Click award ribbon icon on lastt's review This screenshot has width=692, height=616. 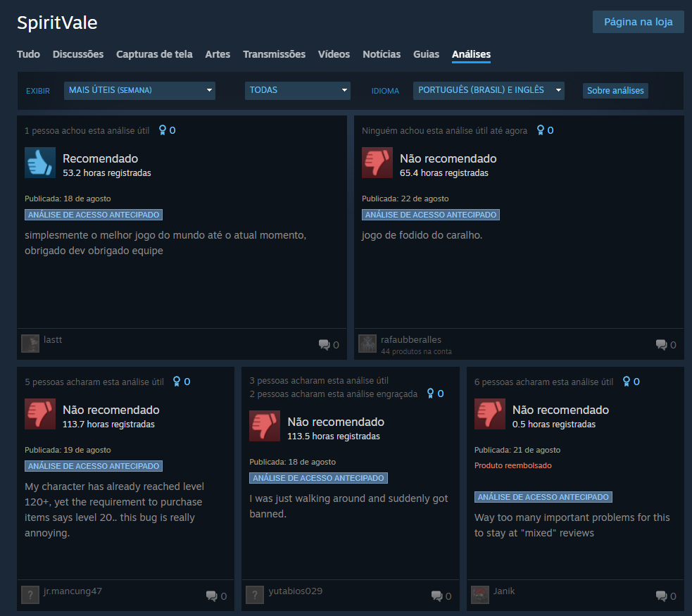163,130
